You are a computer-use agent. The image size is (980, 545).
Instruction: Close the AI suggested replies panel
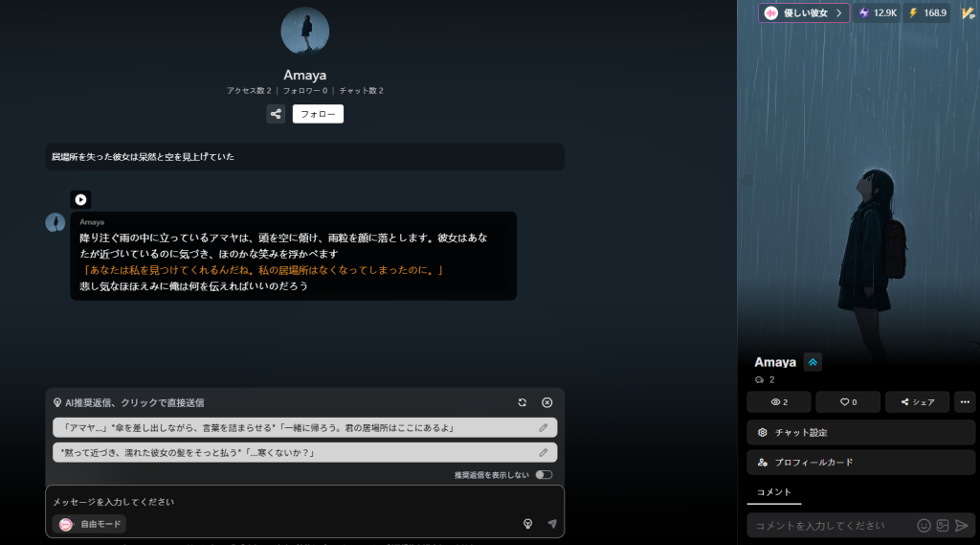[x=547, y=403]
